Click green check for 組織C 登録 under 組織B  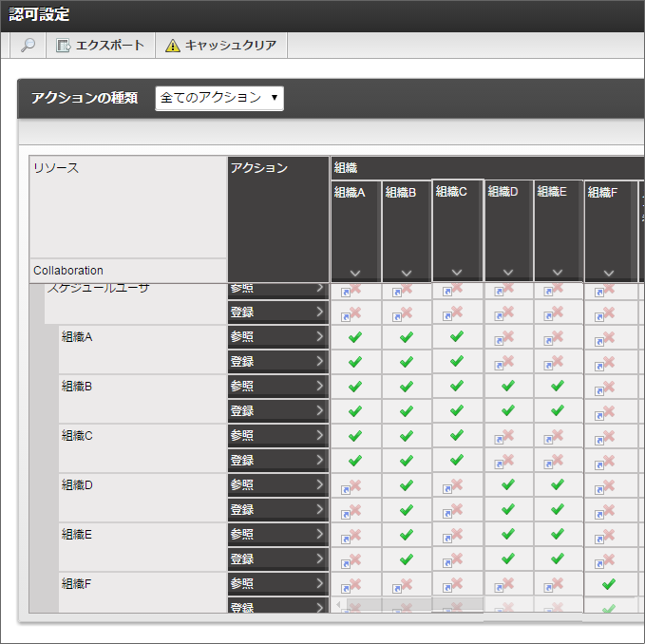pyautogui.click(x=407, y=461)
